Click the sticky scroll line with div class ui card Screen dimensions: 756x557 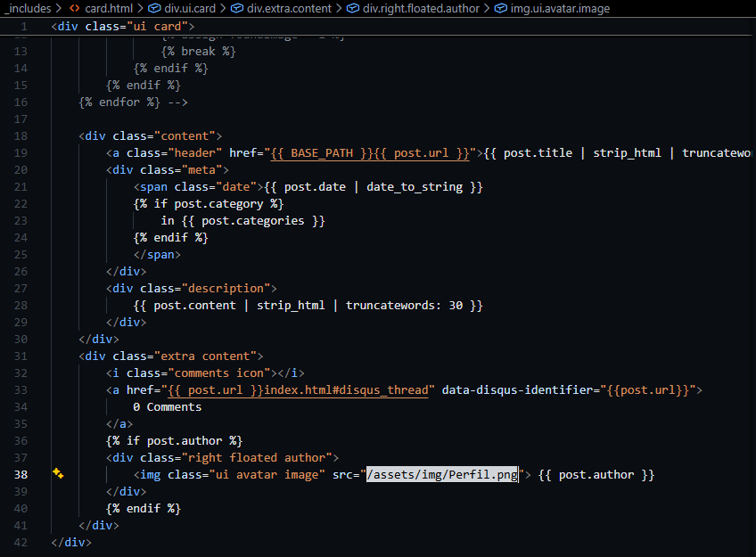pyautogui.click(x=123, y=26)
